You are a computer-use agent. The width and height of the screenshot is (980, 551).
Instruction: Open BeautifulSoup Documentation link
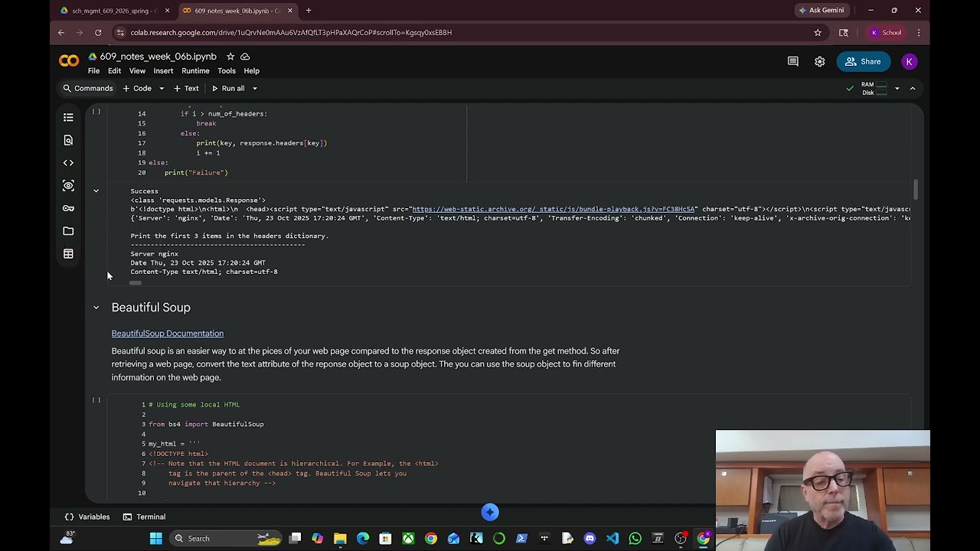click(168, 333)
